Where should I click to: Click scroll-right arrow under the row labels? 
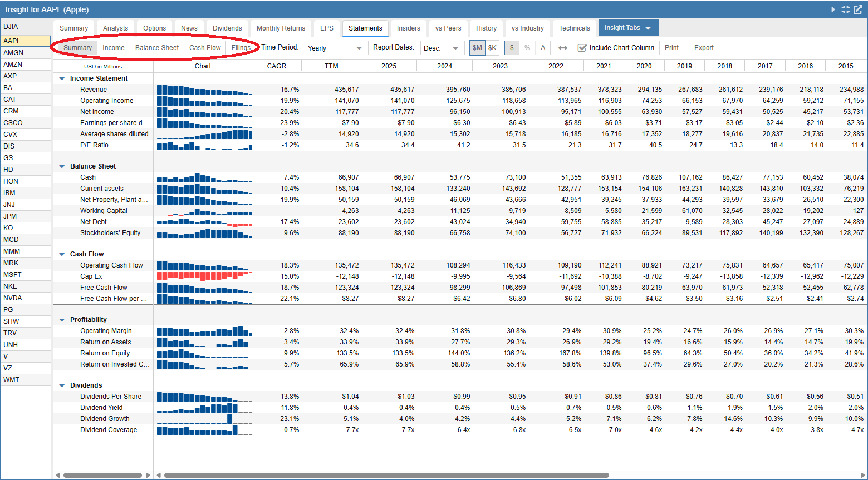[148, 475]
